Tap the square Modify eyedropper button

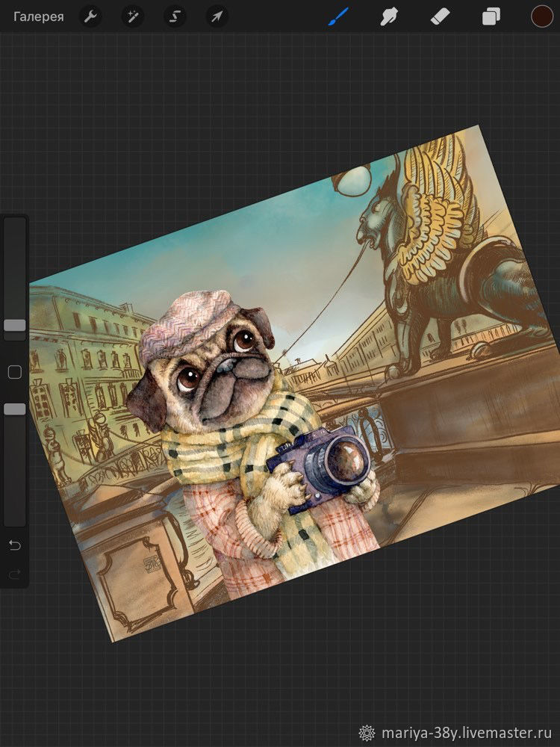[x=15, y=372]
